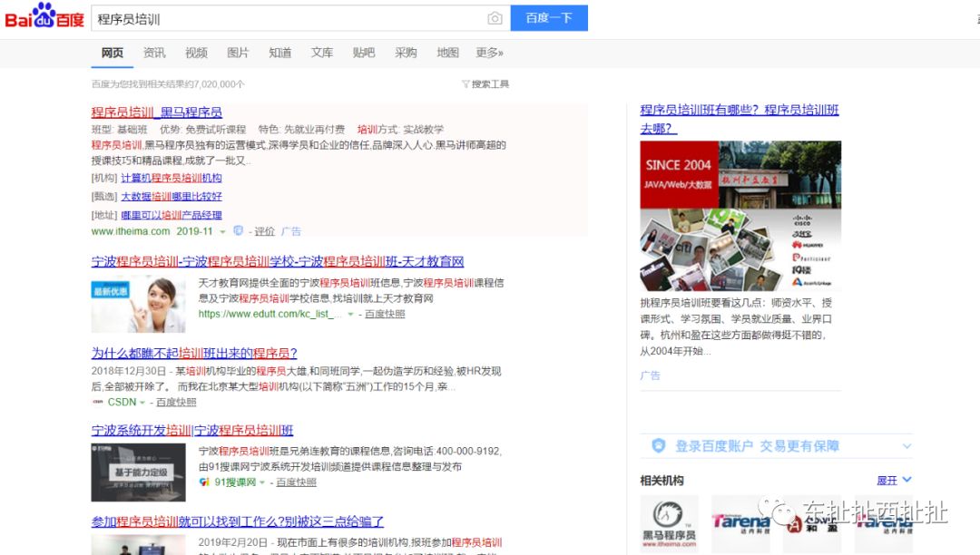The image size is (980, 555).
Task: Expand the 更多» menu
Action: (489, 54)
